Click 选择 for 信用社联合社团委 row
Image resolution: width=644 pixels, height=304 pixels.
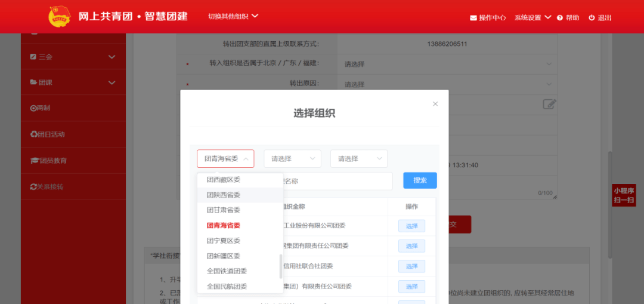[411, 266]
